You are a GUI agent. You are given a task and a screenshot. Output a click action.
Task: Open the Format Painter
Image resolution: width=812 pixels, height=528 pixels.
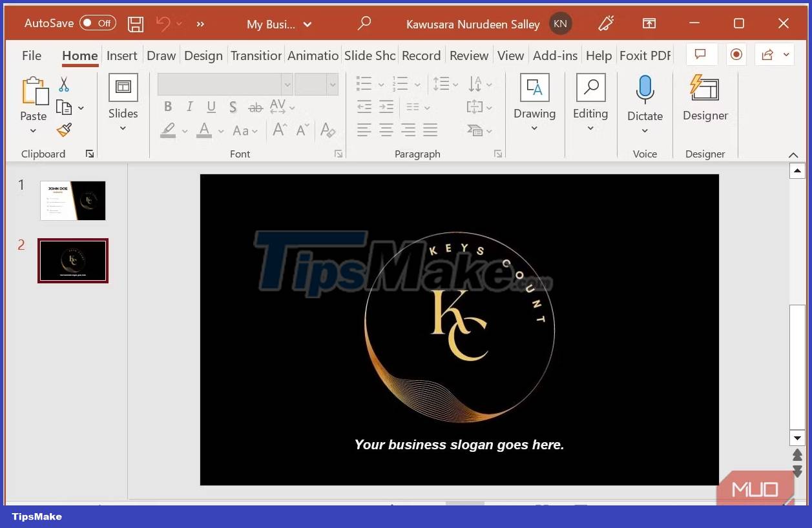(x=63, y=130)
